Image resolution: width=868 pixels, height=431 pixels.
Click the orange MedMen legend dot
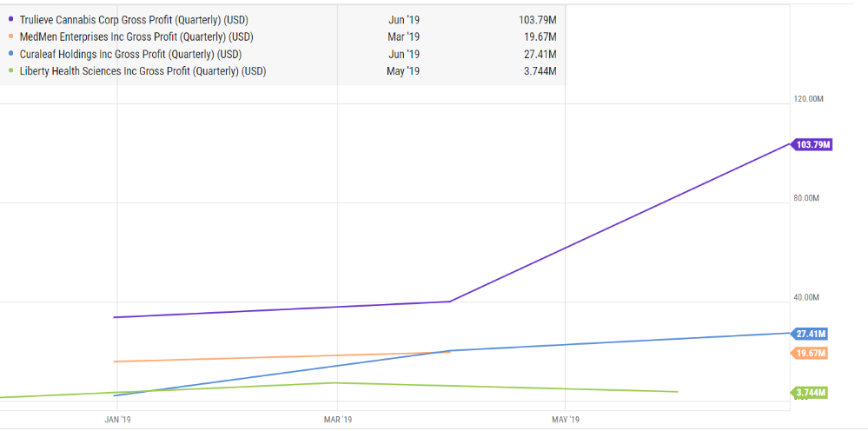tap(11, 37)
